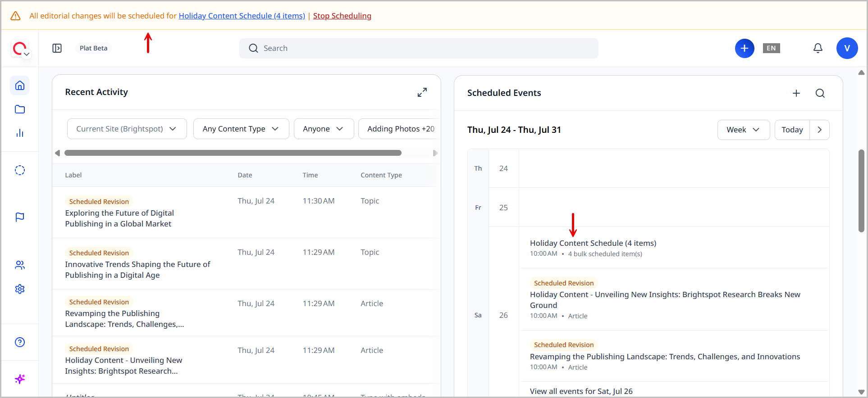Open Any Content Type dropdown
Viewport: 868px width, 398px height.
click(241, 129)
